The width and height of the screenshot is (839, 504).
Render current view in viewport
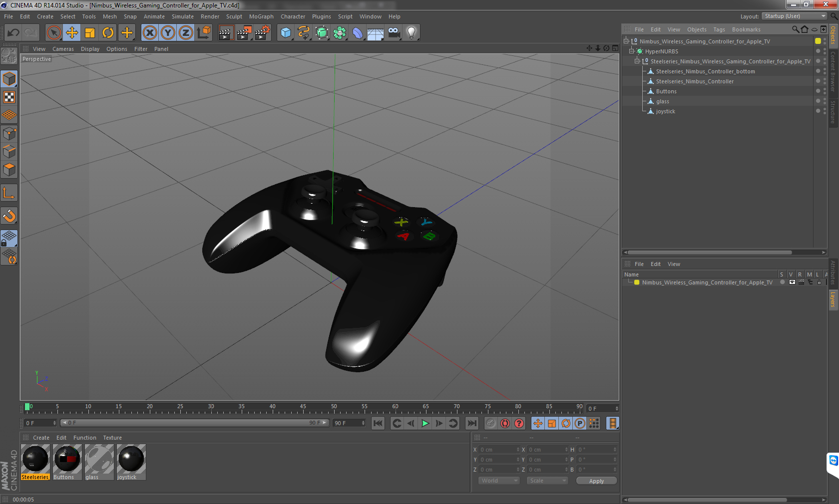tap(226, 33)
